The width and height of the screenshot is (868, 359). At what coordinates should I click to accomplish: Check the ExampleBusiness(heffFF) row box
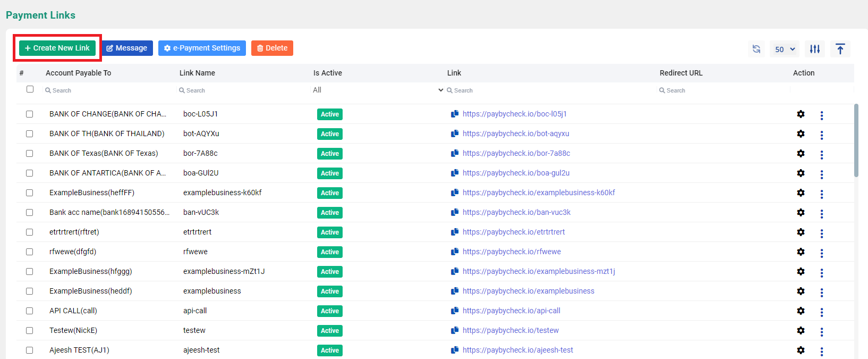coord(29,193)
